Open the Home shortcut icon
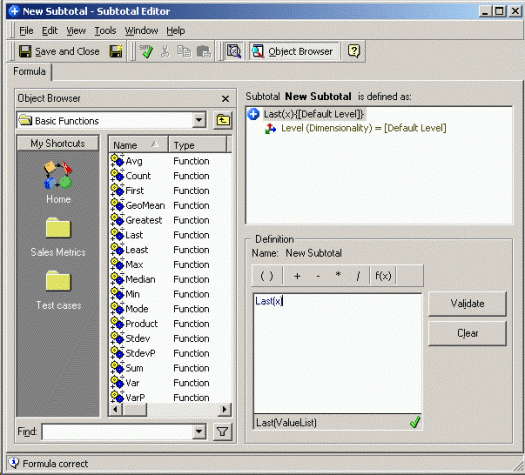 tap(58, 182)
